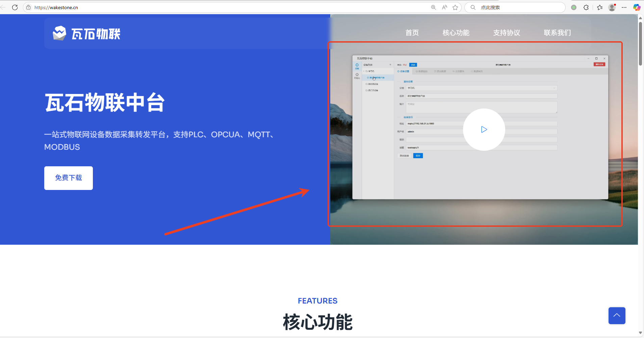This screenshot has width=644, height=338.
Task: Open the Copilot icon
Action: click(x=637, y=7)
